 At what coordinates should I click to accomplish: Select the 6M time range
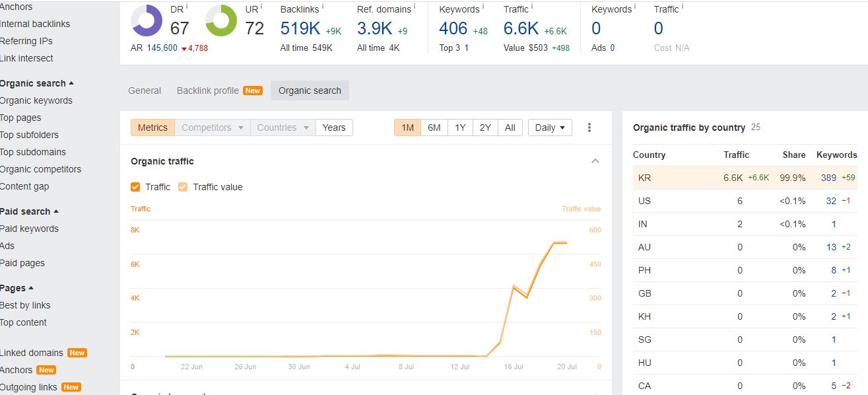[x=434, y=127]
